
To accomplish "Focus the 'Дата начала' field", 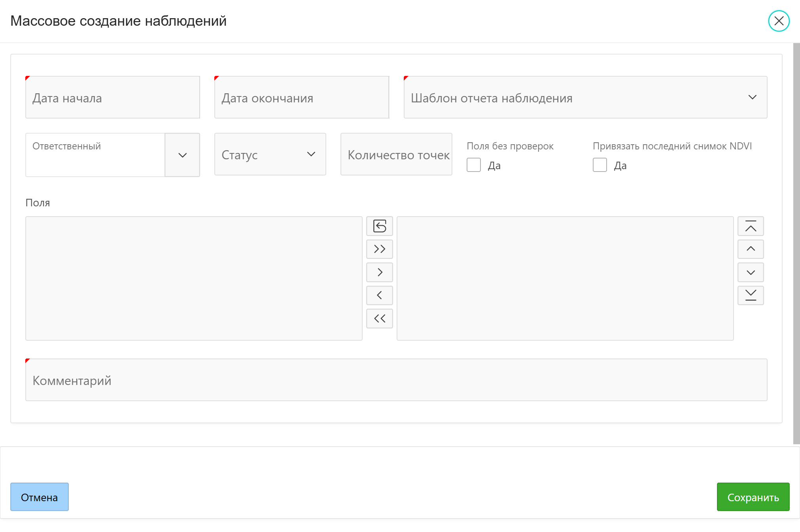I will pyautogui.click(x=112, y=97).
